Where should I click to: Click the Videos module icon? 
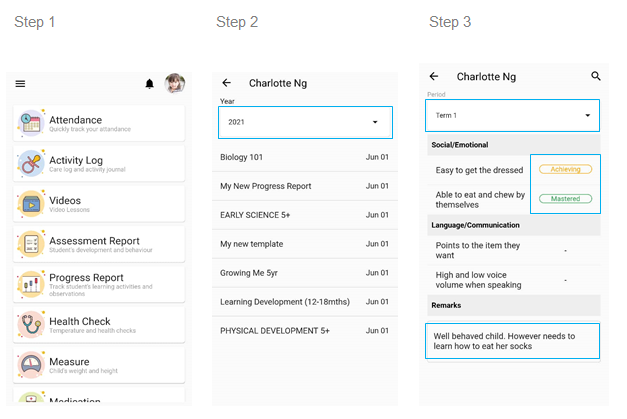coord(31,203)
